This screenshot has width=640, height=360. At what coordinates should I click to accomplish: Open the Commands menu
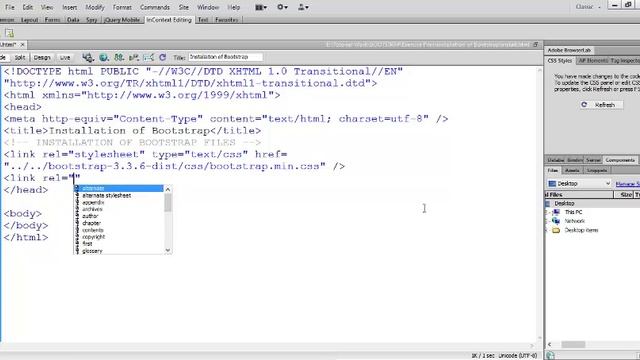[155, 7]
